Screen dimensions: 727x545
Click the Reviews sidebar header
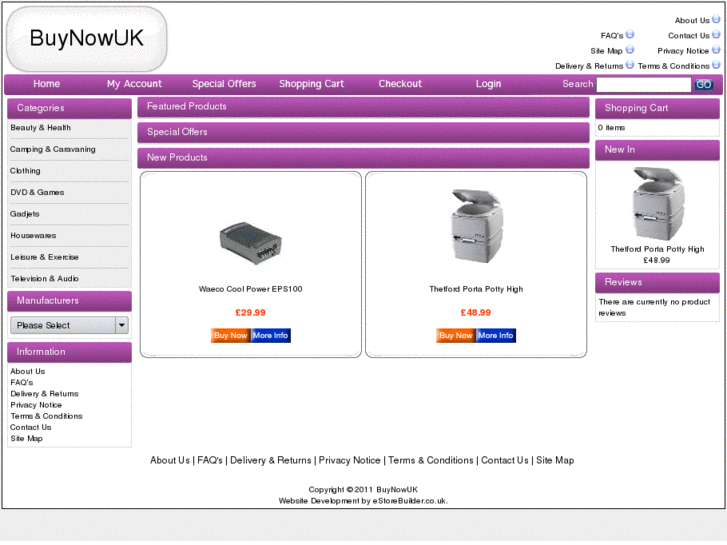click(657, 282)
